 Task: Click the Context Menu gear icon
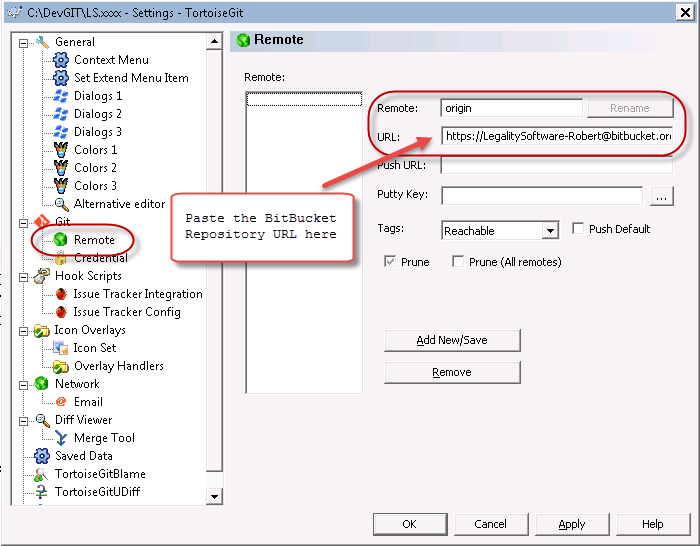pos(61,60)
